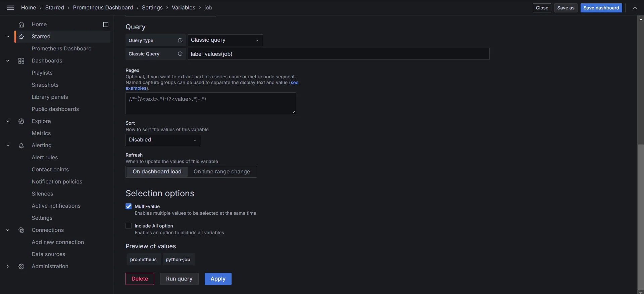
Task: Open the hamburger menu icon
Action: 10,8
